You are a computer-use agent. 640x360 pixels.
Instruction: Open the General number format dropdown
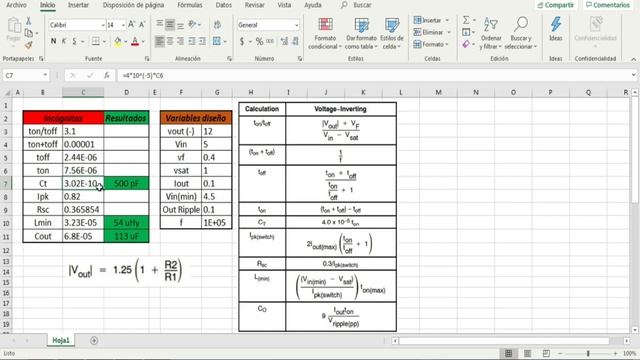(x=296, y=25)
